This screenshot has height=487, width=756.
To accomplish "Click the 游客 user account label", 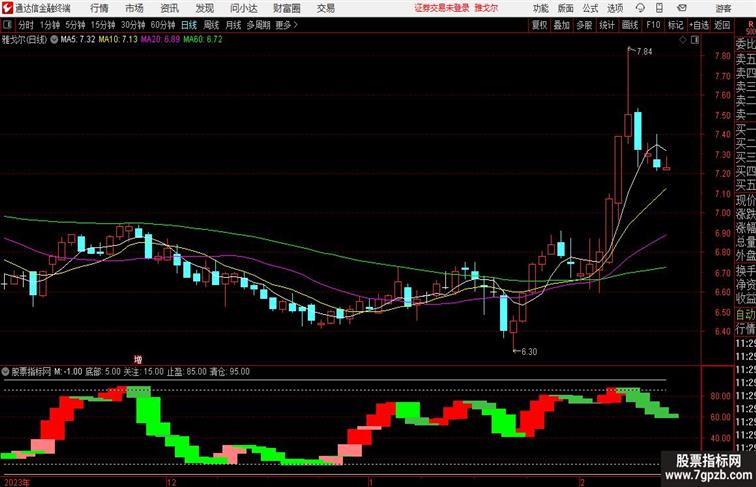I will tap(723, 8).
